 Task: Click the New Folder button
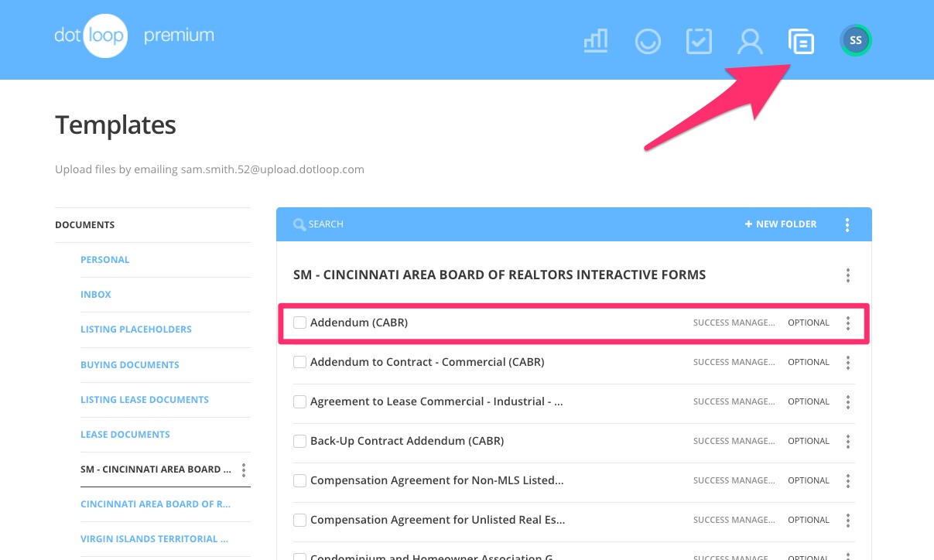781,224
